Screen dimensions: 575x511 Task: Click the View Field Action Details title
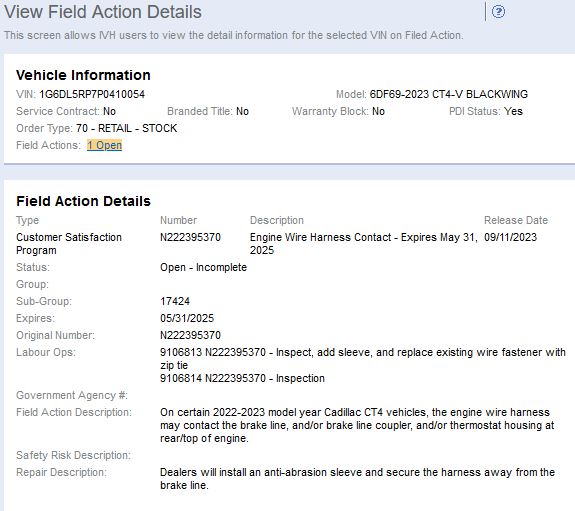103,12
